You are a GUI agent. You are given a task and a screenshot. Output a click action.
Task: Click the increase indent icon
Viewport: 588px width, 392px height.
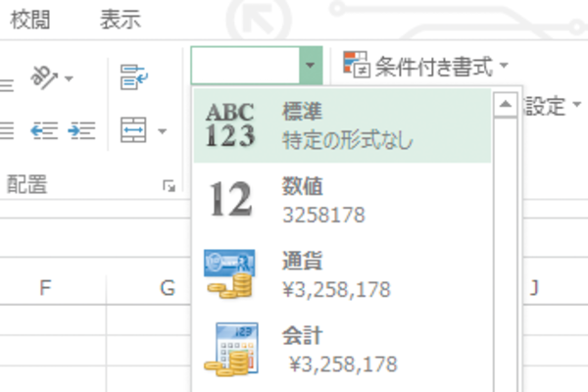81,130
